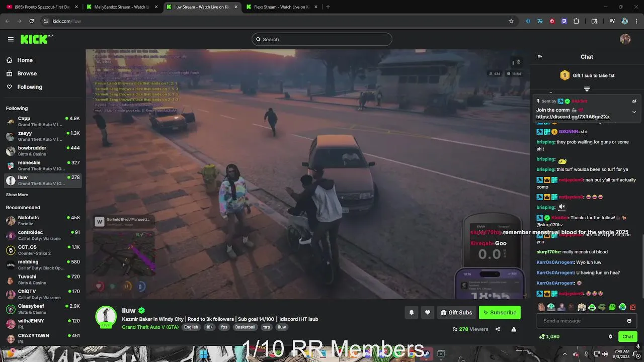
Task: Select the English tag
Action: tap(191, 327)
